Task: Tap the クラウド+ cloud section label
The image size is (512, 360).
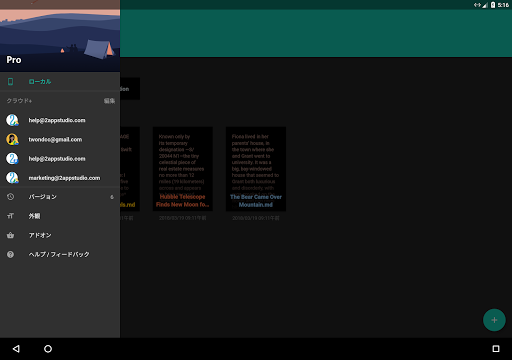Action: click(19, 101)
